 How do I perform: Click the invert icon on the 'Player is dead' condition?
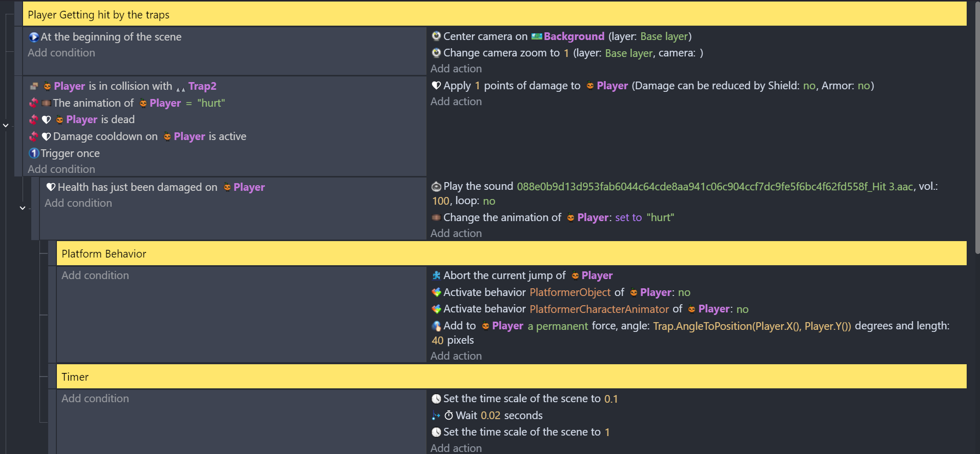point(34,120)
